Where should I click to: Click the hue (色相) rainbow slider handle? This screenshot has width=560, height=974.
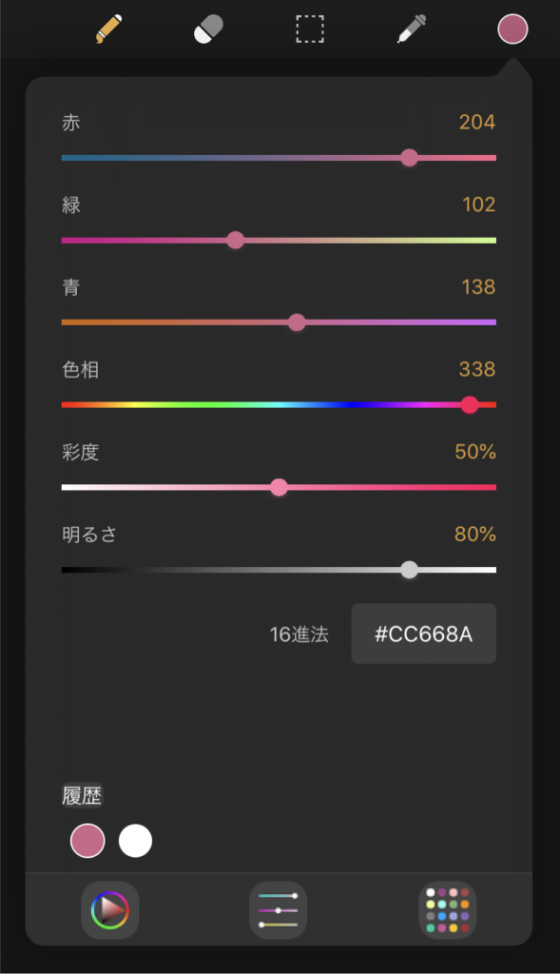point(470,405)
